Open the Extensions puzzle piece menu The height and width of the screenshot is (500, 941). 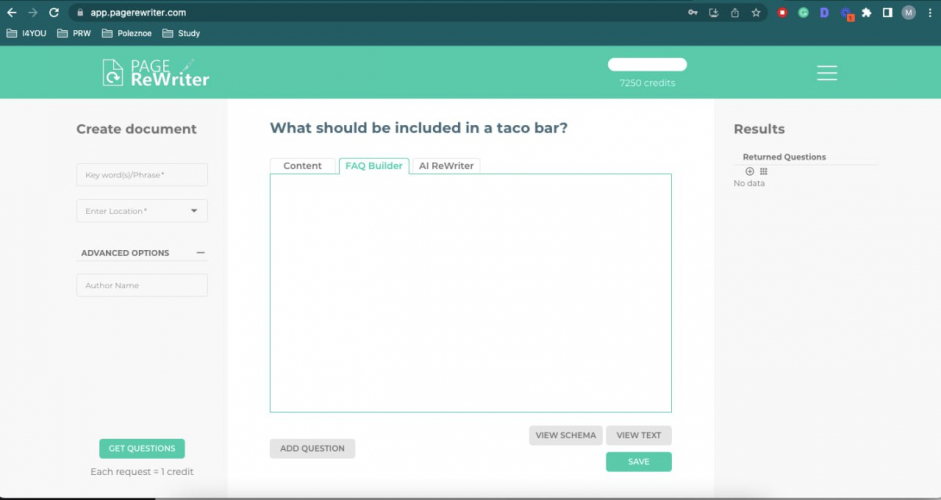[x=867, y=13]
